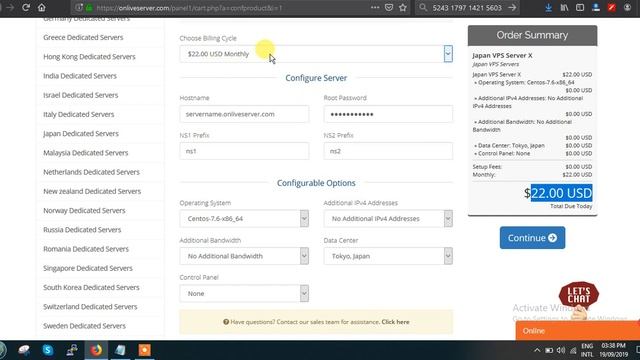Open Control Panel dropdown
The height and width of the screenshot is (360, 640).
click(244, 293)
